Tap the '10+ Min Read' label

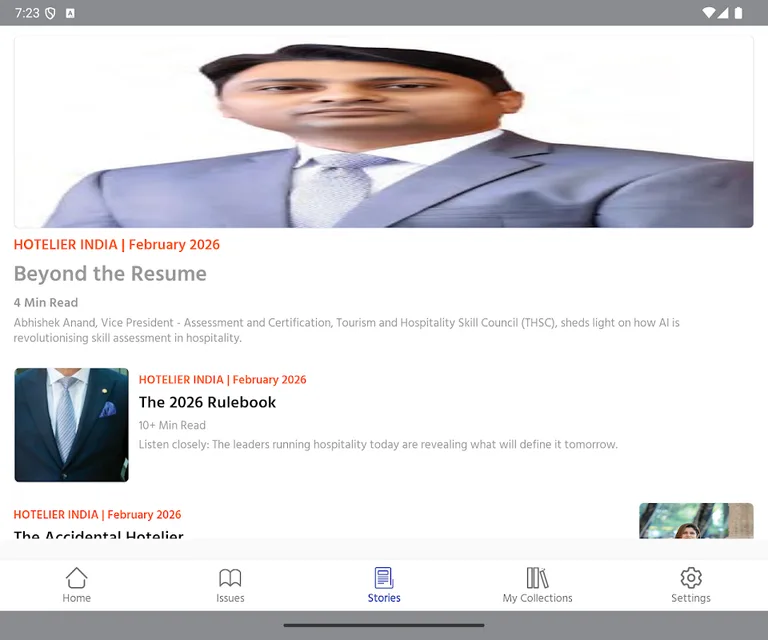coord(172,425)
